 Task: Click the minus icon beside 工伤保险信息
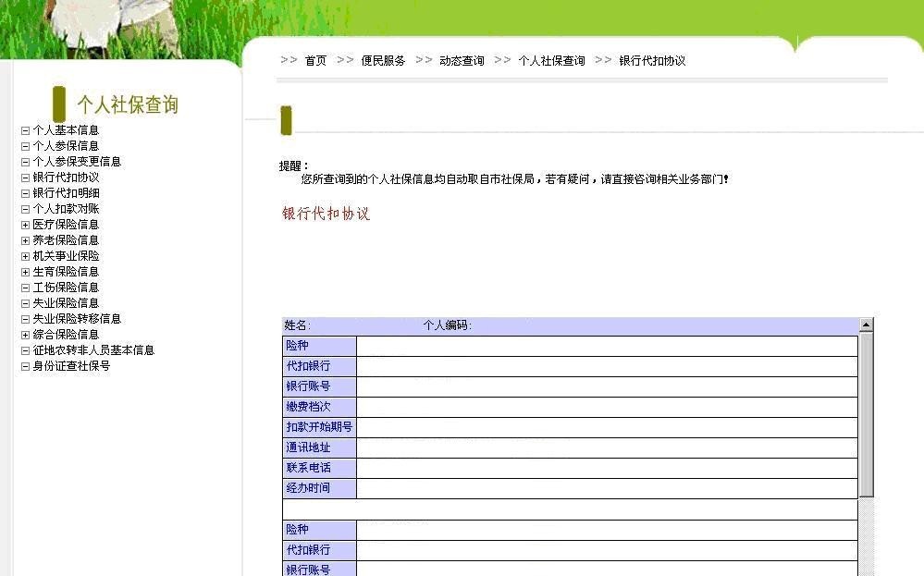tap(25, 288)
